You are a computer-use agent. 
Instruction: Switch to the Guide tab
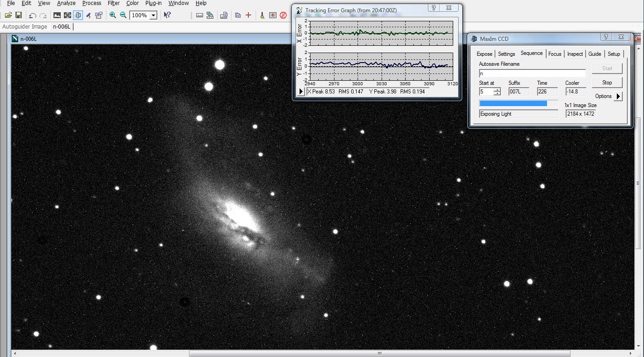[595, 54]
